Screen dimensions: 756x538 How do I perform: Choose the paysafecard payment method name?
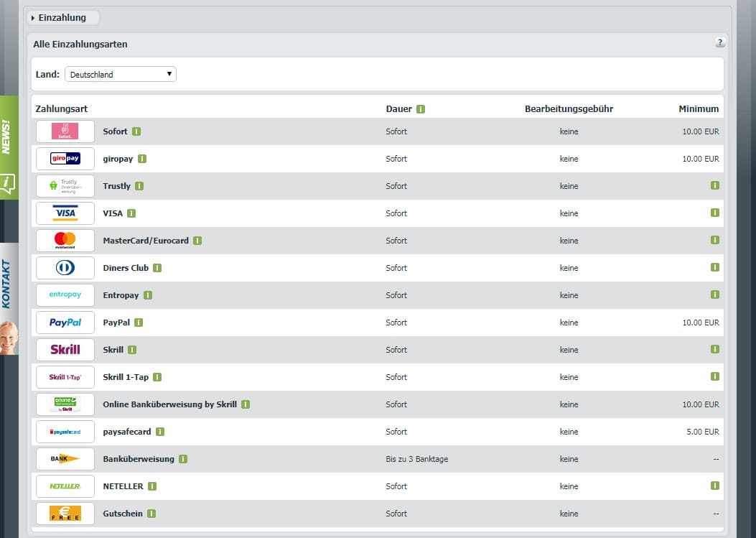click(127, 432)
